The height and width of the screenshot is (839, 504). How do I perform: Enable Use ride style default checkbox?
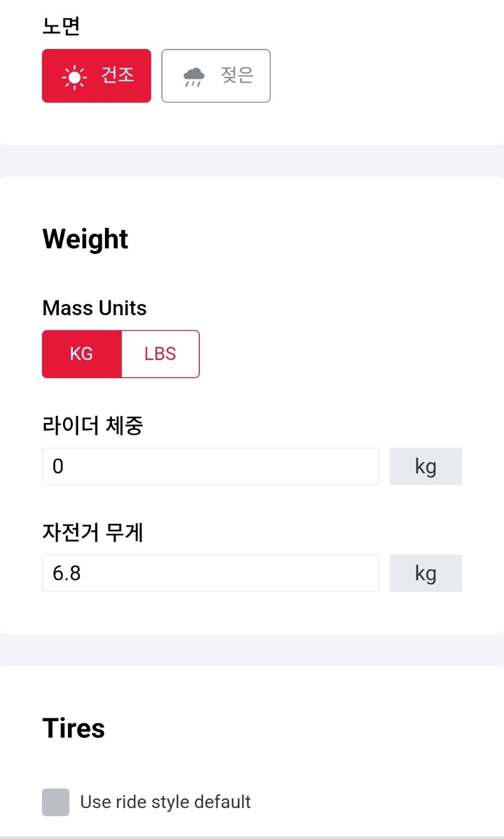[56, 802]
